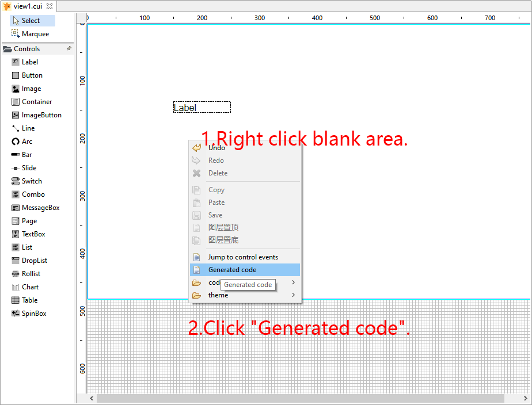Select the Arc control

pyautogui.click(x=26, y=141)
